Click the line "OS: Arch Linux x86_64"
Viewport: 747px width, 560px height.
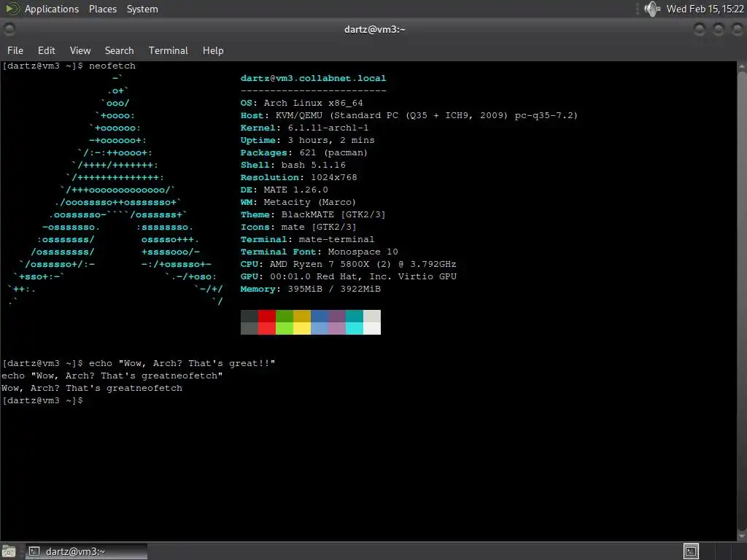301,103
